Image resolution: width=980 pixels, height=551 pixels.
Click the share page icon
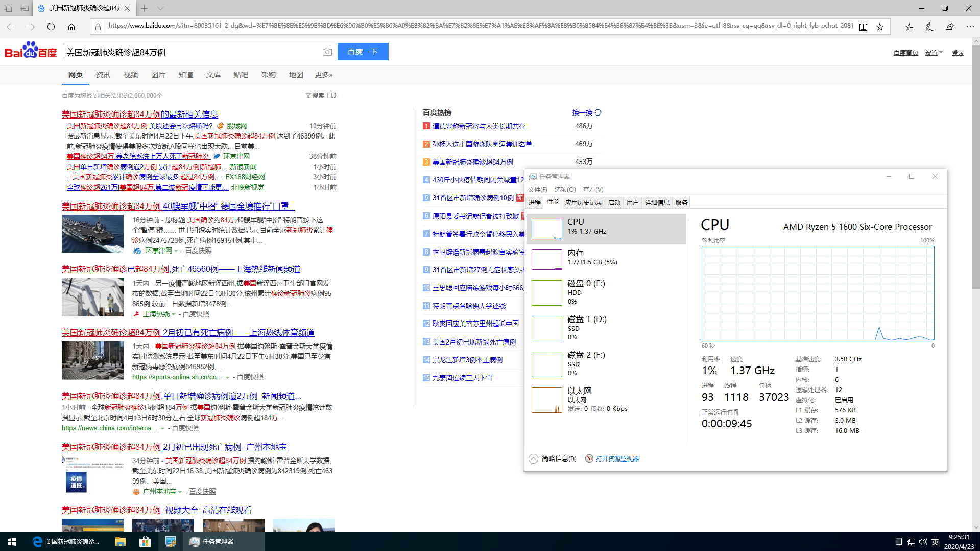tap(949, 27)
